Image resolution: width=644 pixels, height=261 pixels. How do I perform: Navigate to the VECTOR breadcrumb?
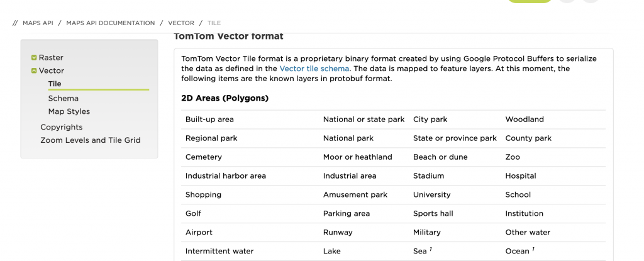180,23
